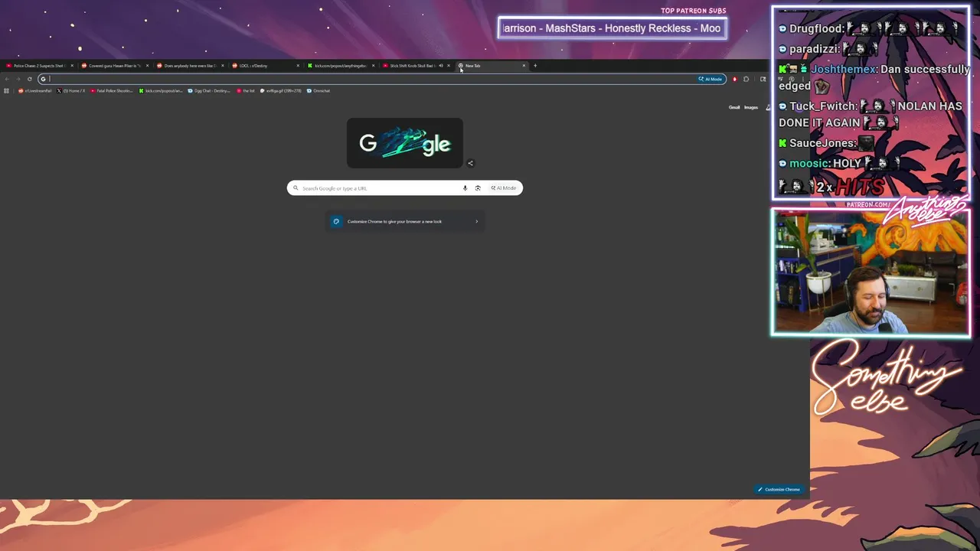Open the apps grid in bookmarks bar
This screenshot has height=551, width=980.
(7, 91)
